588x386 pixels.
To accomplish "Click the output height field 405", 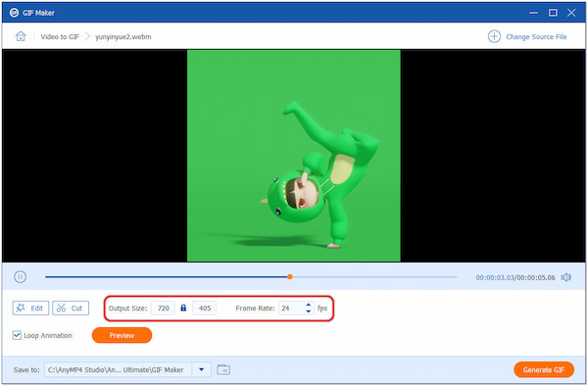I will coord(205,308).
